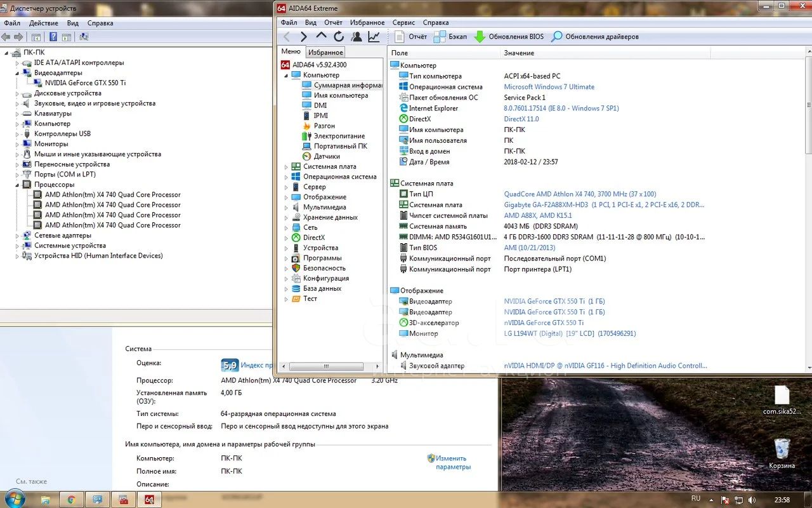Select NVIDIA GeForce GTX 550 Ti device

(x=85, y=83)
